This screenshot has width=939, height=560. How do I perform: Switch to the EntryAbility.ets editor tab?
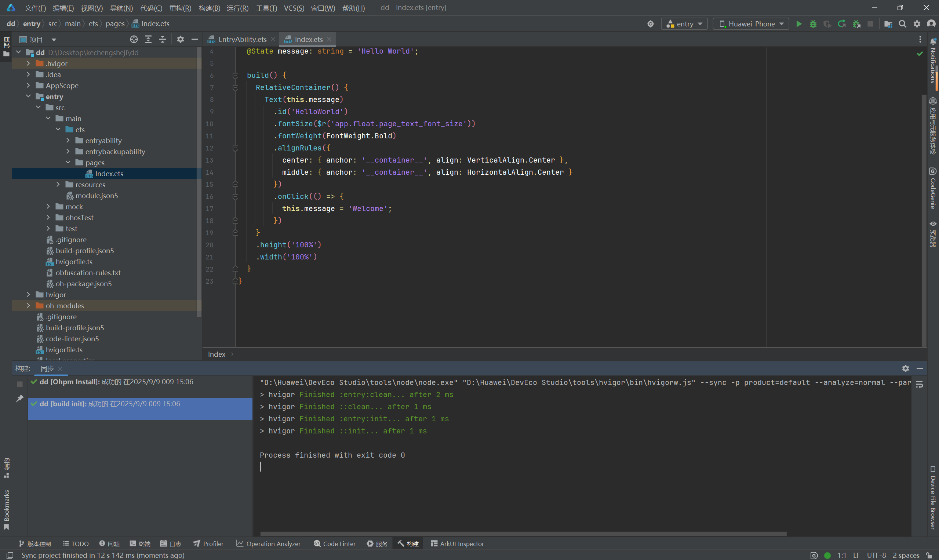point(242,39)
